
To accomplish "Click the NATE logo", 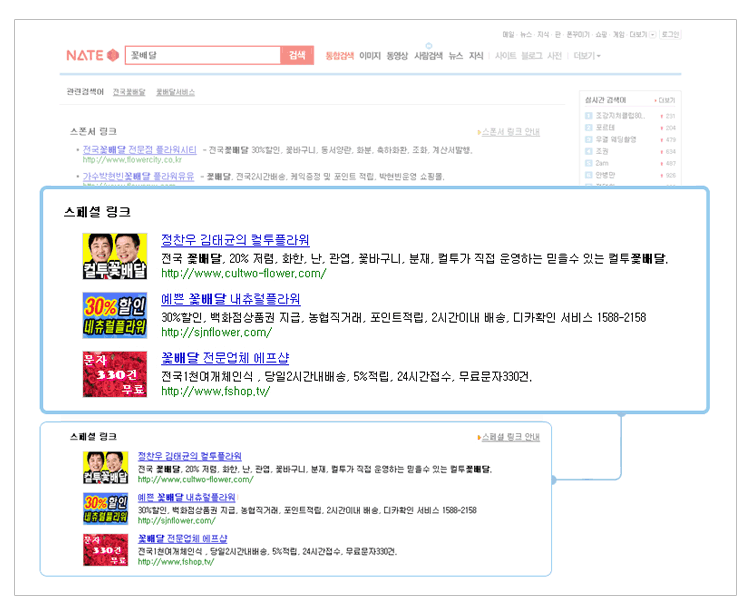I will pyautogui.click(x=92, y=55).
